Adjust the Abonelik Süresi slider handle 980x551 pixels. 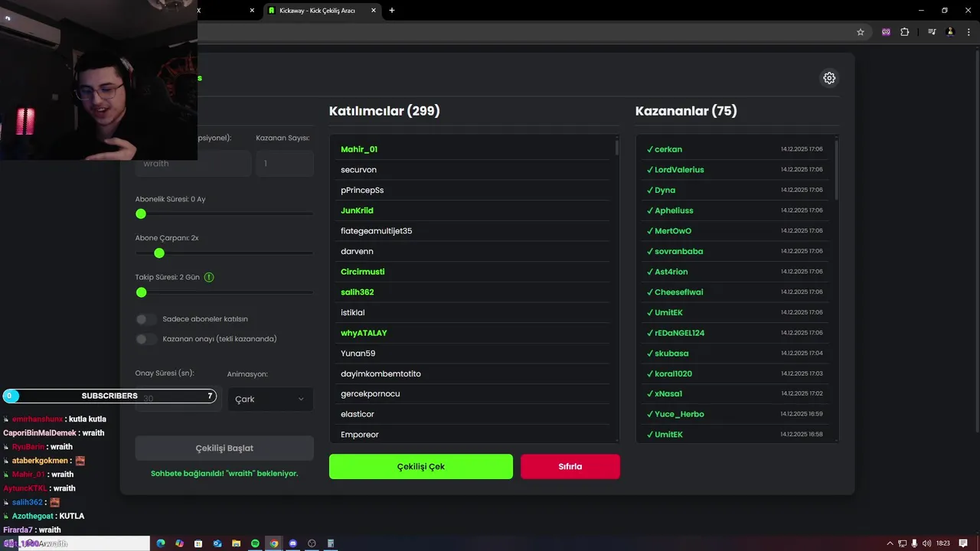pyautogui.click(x=141, y=214)
